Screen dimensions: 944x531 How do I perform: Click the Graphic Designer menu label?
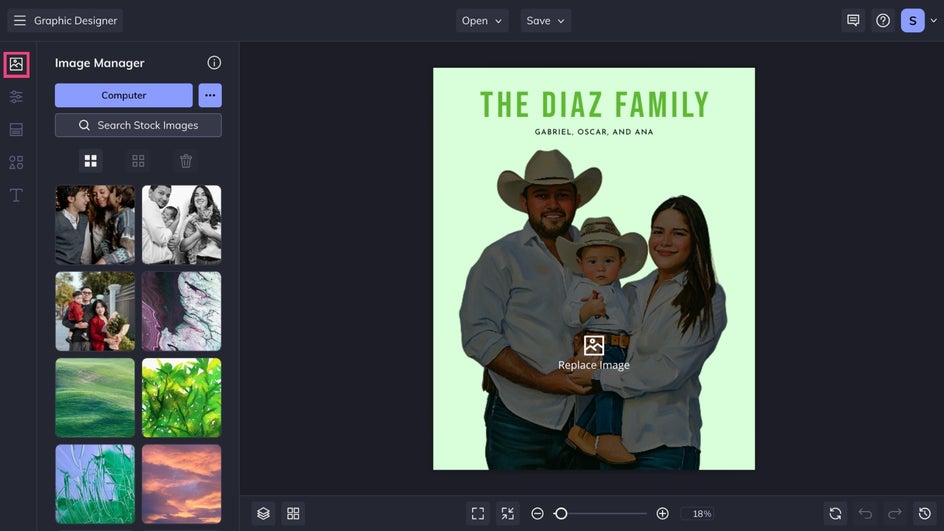click(x=75, y=20)
